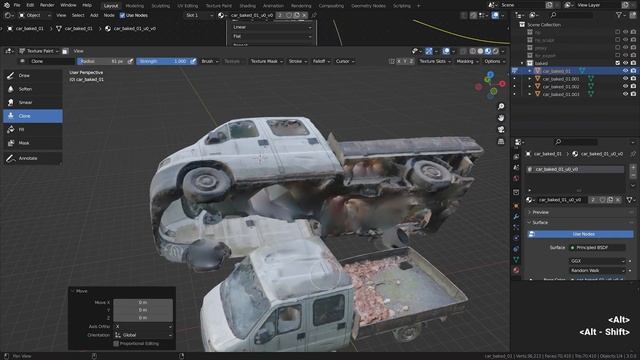Toggle Use Nodes checkbox in node editor
Screen dimensions: 640x360
[122, 16]
